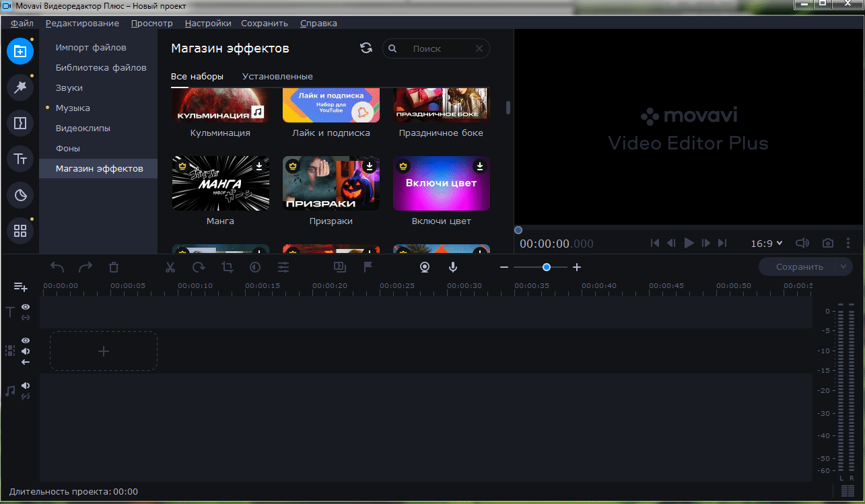Open the Сохранить menu in menu bar
This screenshot has height=504, width=865.
[265, 23]
